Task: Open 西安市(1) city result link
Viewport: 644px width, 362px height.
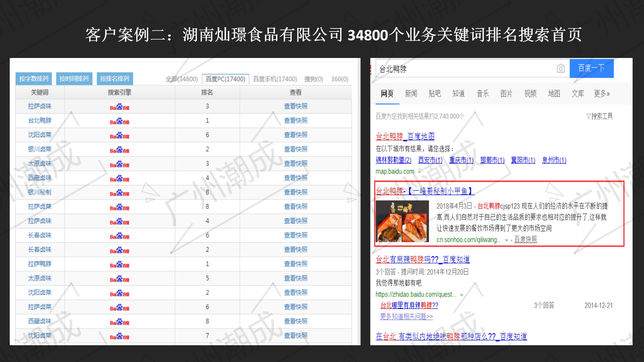Action: [x=430, y=160]
